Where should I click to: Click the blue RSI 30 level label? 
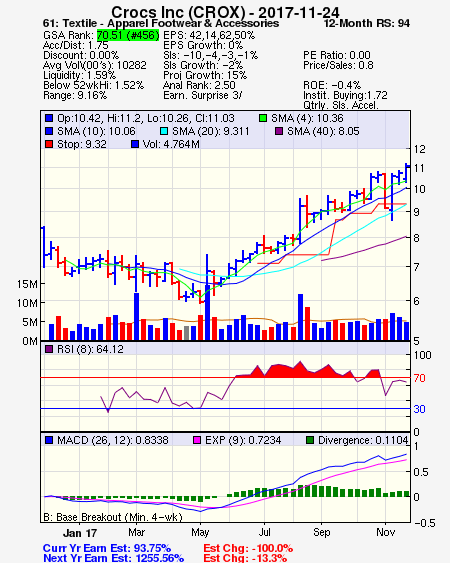click(x=419, y=409)
